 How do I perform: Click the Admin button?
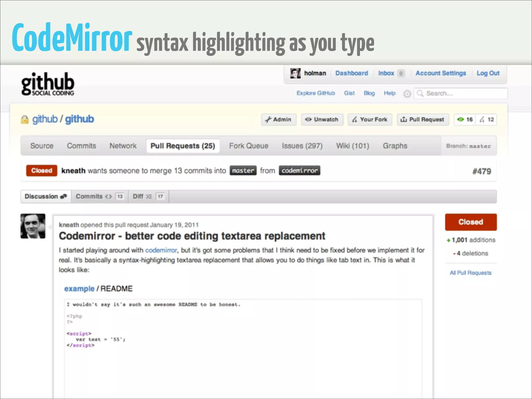(x=279, y=120)
